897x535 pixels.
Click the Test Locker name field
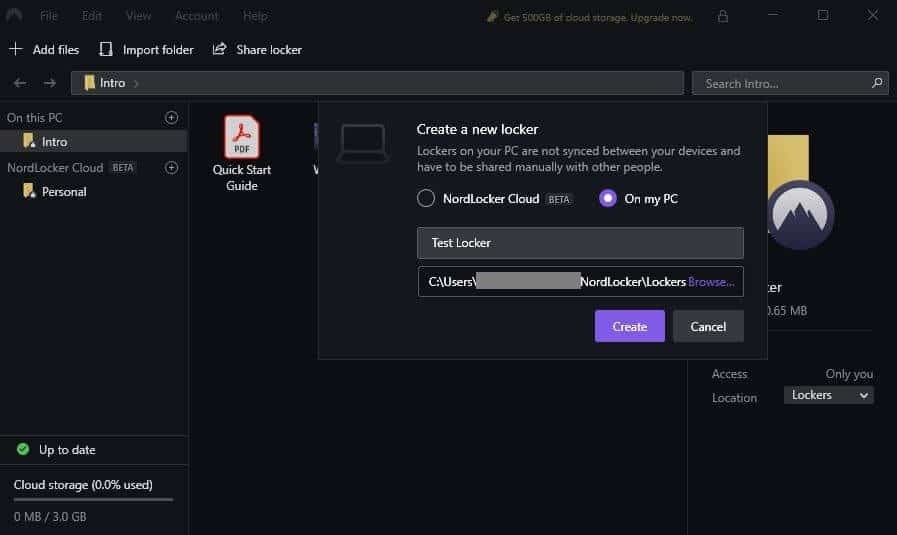tap(580, 243)
